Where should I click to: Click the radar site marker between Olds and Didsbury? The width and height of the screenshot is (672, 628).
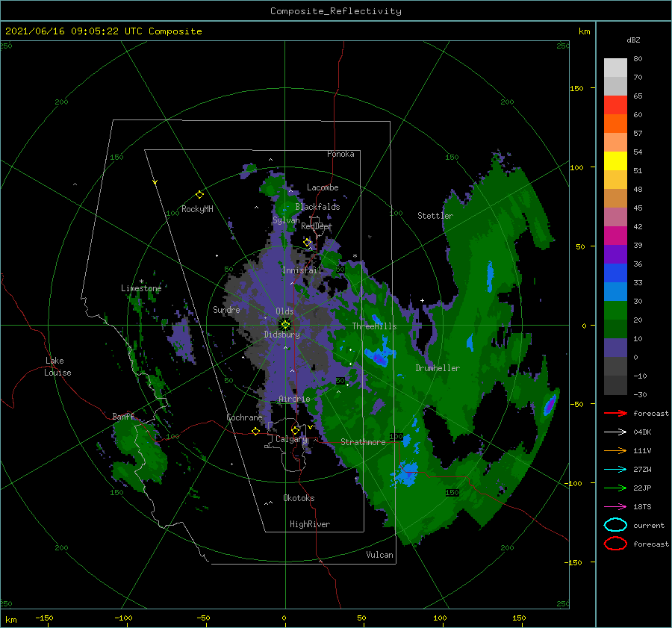tap(285, 325)
